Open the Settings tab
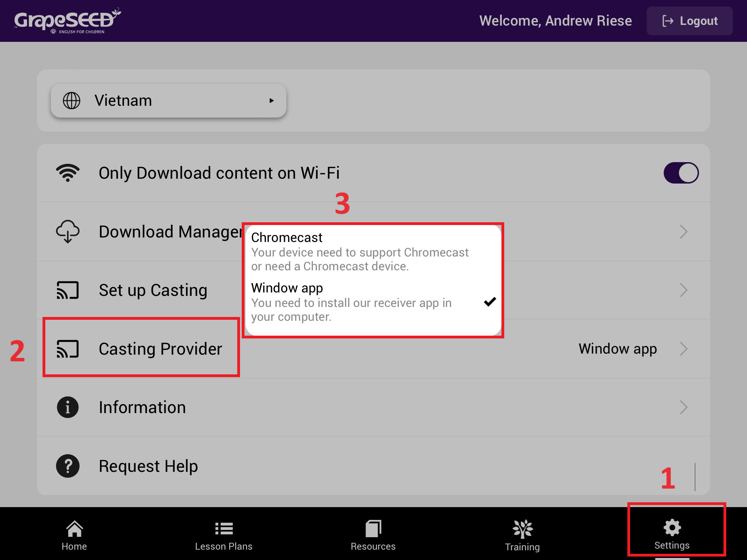Viewport: 747px width, 560px height. (x=672, y=534)
